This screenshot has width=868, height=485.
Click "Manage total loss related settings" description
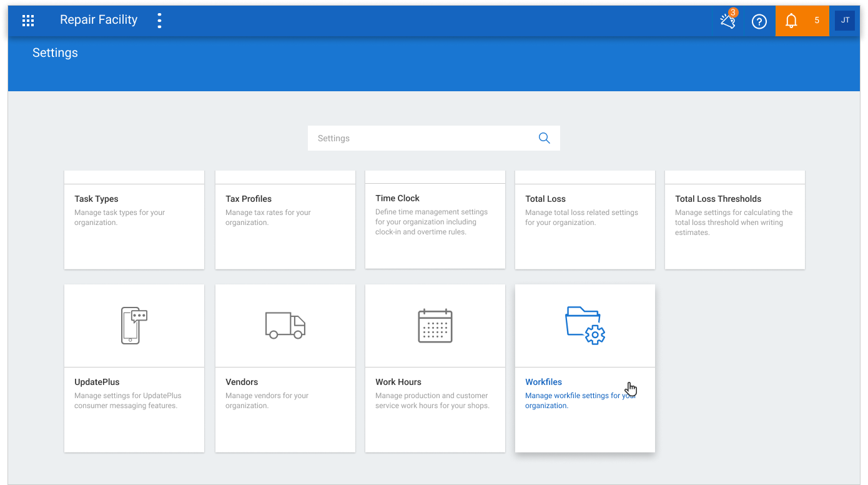click(581, 217)
